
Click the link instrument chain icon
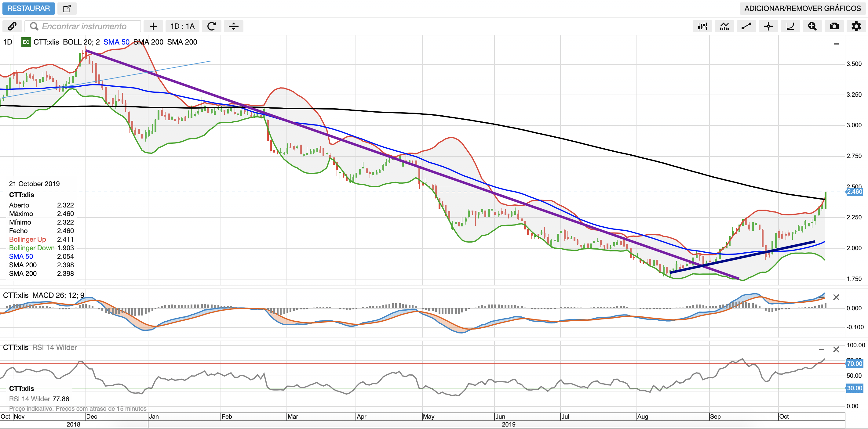tap(12, 26)
